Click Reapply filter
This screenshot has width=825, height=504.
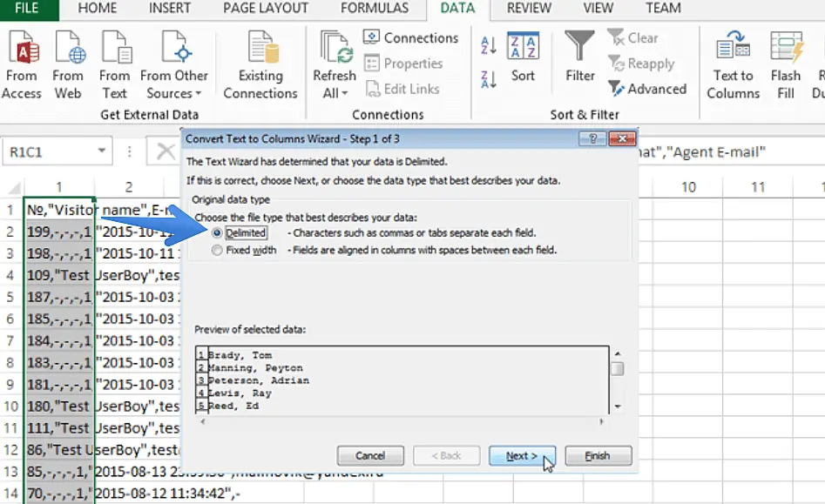coord(641,64)
